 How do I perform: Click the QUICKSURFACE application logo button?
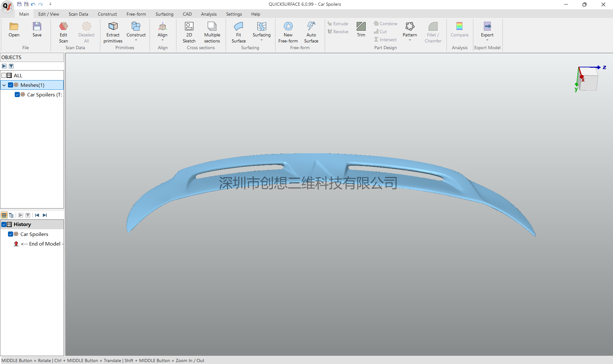7,6
